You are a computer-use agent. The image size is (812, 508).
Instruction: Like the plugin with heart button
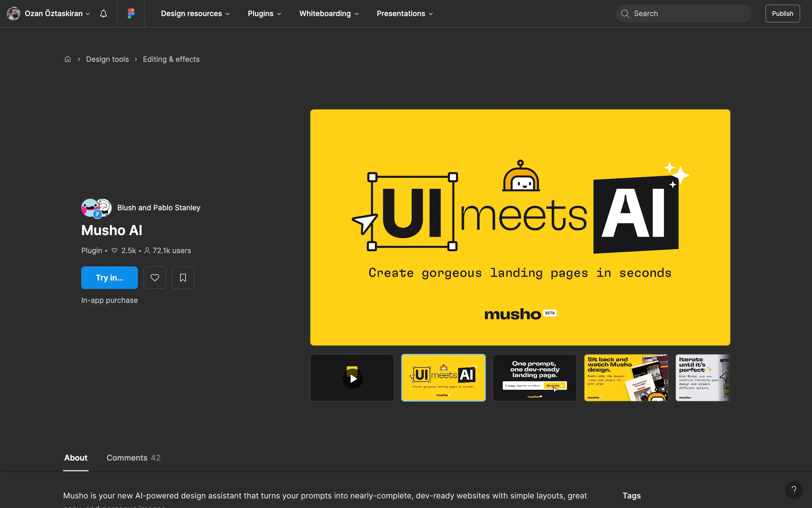point(155,277)
